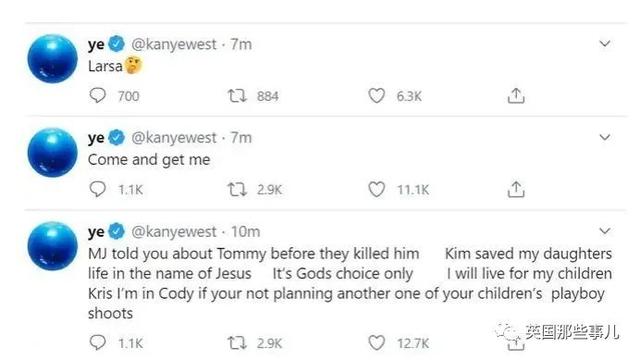640x360 pixels.
Task: Like the "Larsa" tweet
Action: tap(376, 96)
